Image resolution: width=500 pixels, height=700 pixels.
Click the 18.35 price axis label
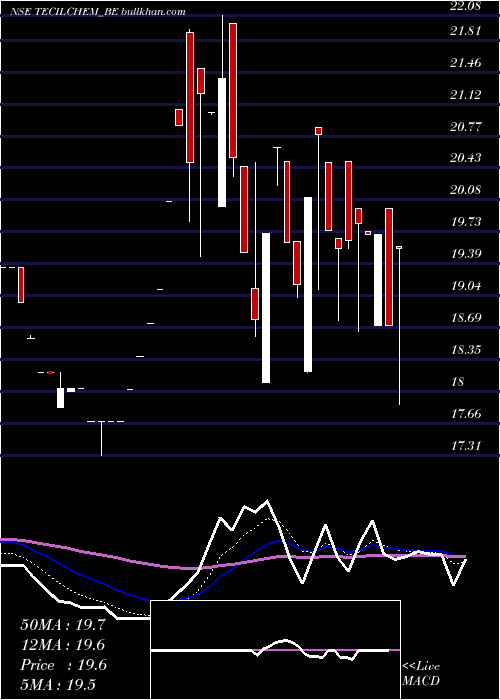pyautogui.click(x=465, y=350)
